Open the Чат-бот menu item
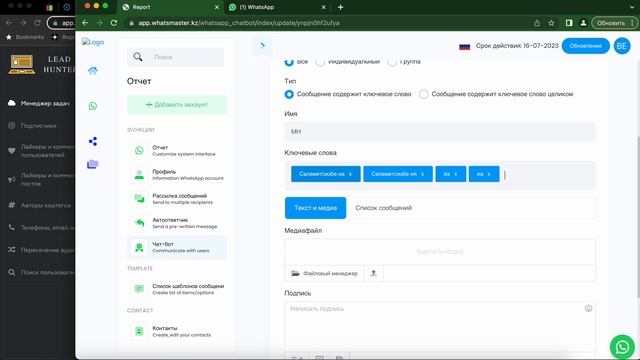This screenshot has height=360, width=640. click(x=176, y=247)
